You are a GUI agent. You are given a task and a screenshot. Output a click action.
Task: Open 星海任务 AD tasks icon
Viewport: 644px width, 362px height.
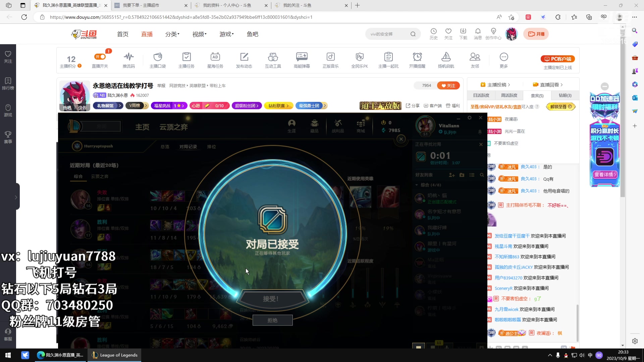(x=215, y=60)
